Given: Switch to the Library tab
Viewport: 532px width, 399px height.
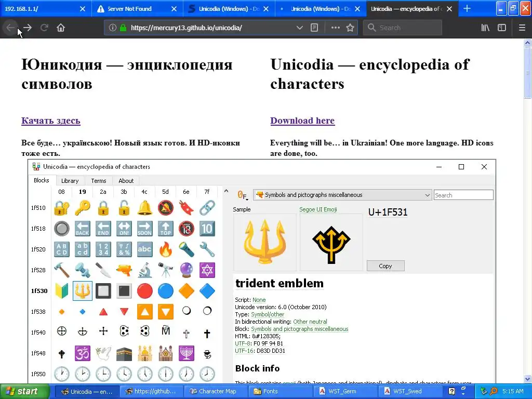Looking at the screenshot, I should point(70,181).
